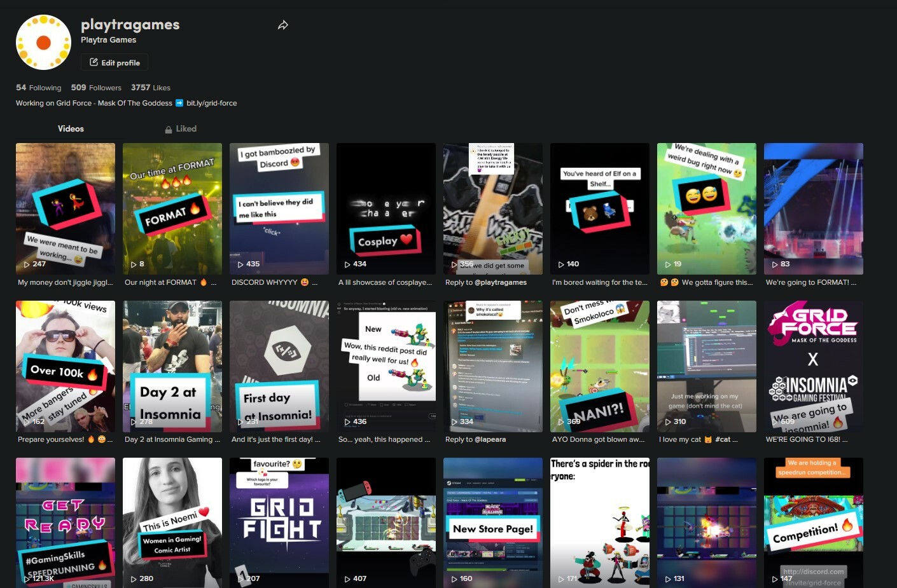Open the Cosplay showcase video thumbnail

pyautogui.click(x=386, y=209)
